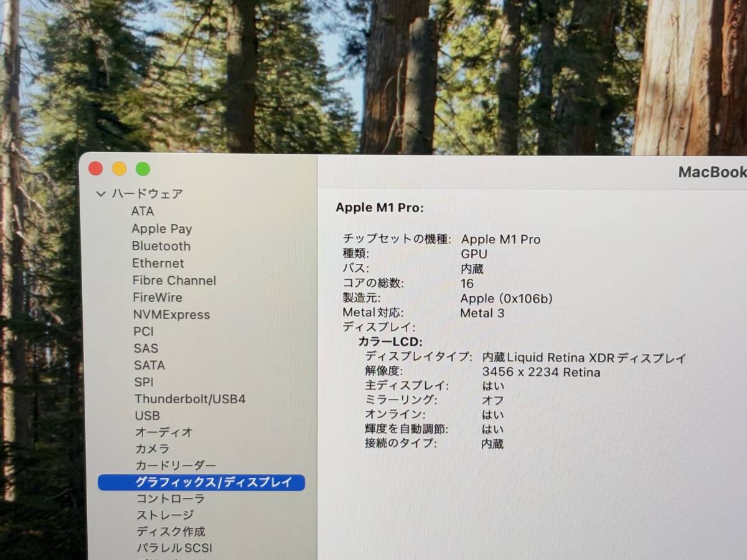Click the 製造元 value Apple (0x106b)
The width and height of the screenshot is (747, 560).
click(x=506, y=298)
